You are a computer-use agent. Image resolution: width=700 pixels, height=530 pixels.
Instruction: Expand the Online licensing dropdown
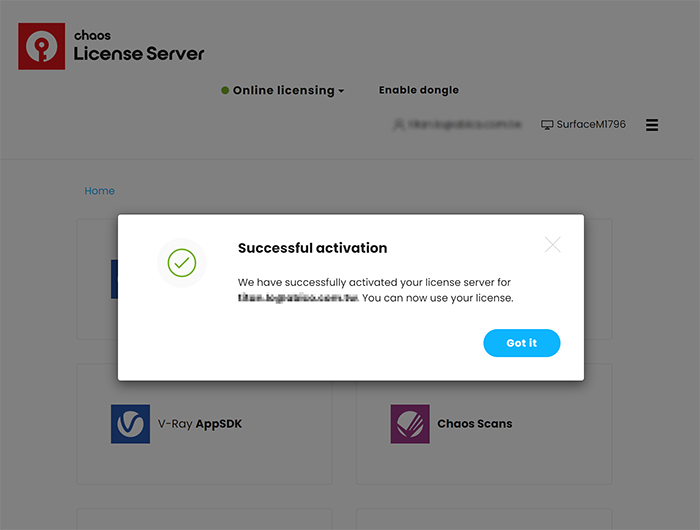283,90
